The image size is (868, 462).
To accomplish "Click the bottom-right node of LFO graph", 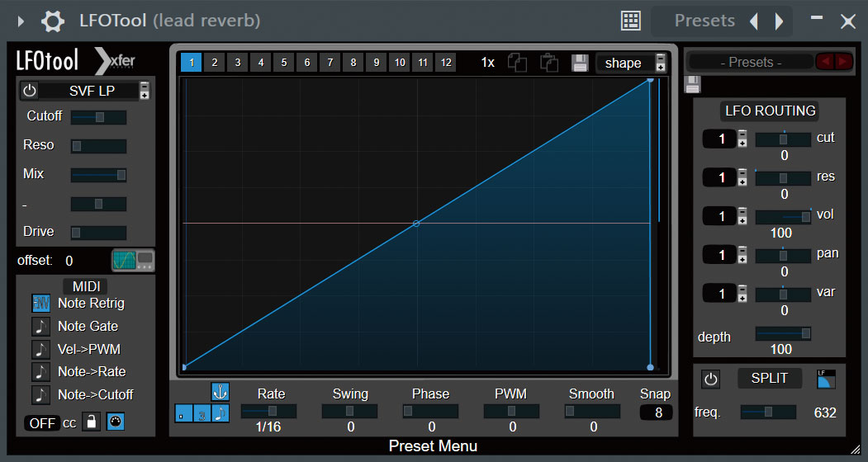I will (651, 367).
